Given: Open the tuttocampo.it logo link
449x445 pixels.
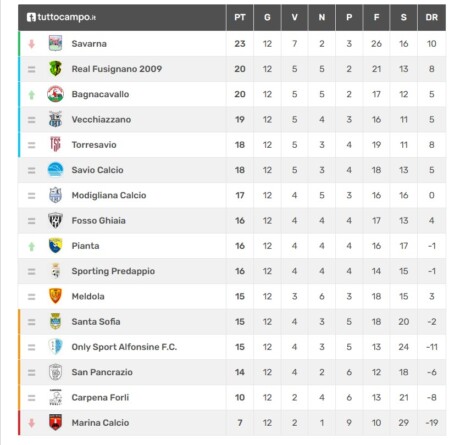Looking at the screenshot, I should [x=61, y=17].
